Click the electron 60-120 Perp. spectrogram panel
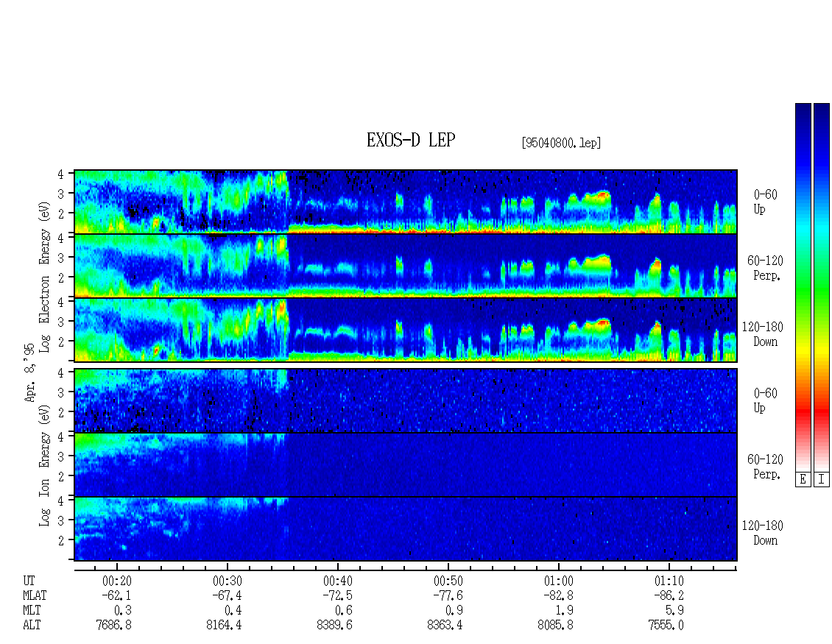832x644 pixels. coord(406,266)
